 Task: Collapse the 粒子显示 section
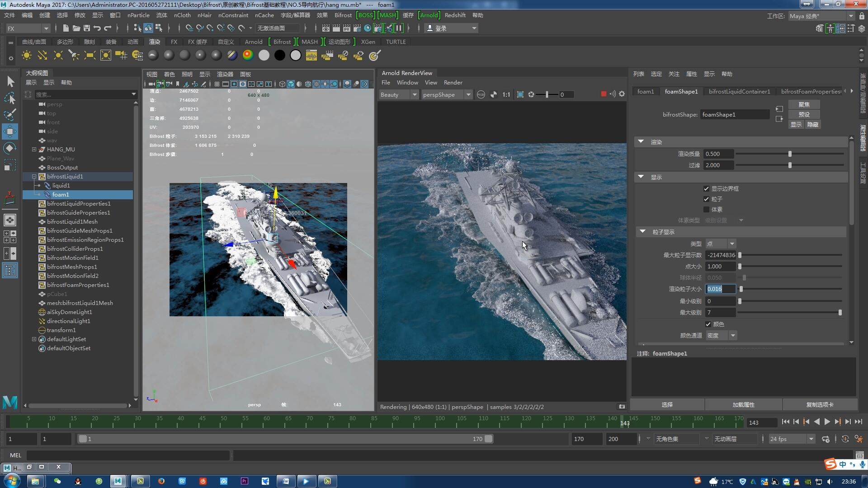[642, 232]
